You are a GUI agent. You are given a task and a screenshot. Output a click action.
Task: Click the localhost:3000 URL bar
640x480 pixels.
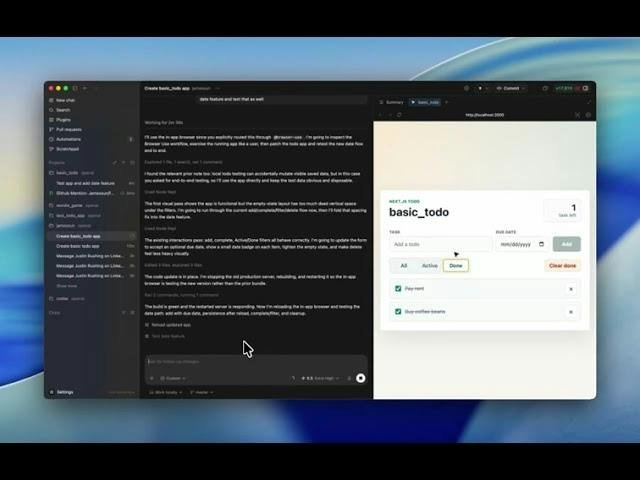click(484, 115)
